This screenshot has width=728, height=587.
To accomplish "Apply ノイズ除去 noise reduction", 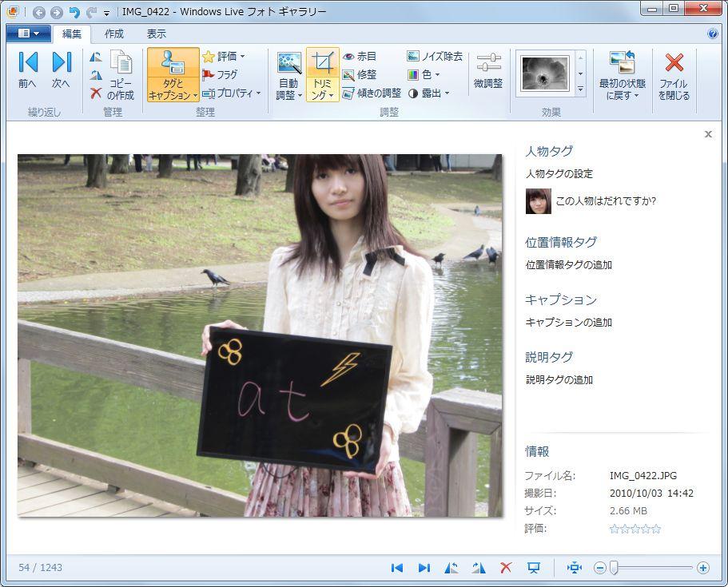I will tap(435, 57).
